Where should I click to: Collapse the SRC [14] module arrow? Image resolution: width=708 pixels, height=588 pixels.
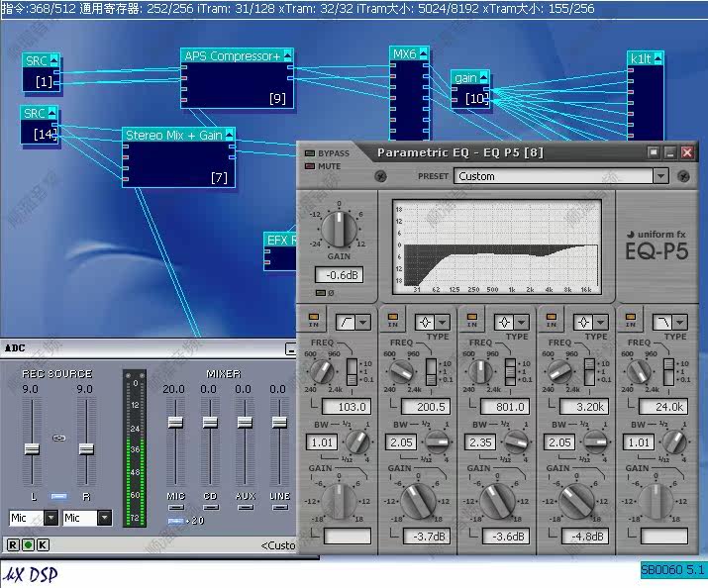point(52,113)
